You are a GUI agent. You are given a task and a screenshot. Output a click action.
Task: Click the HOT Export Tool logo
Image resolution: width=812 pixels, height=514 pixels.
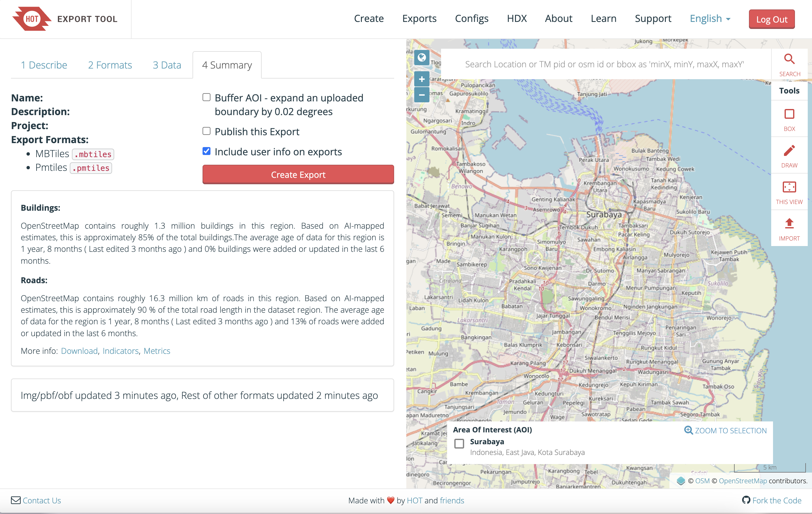[x=65, y=19]
